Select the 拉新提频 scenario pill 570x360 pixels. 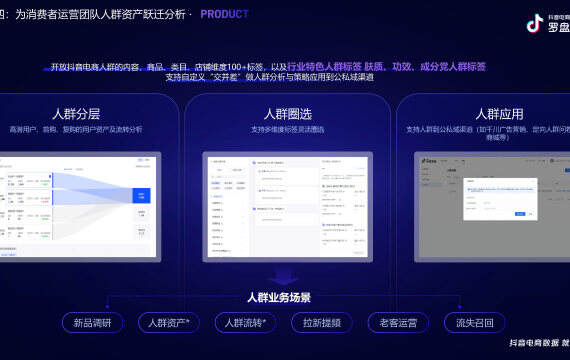[322, 323]
